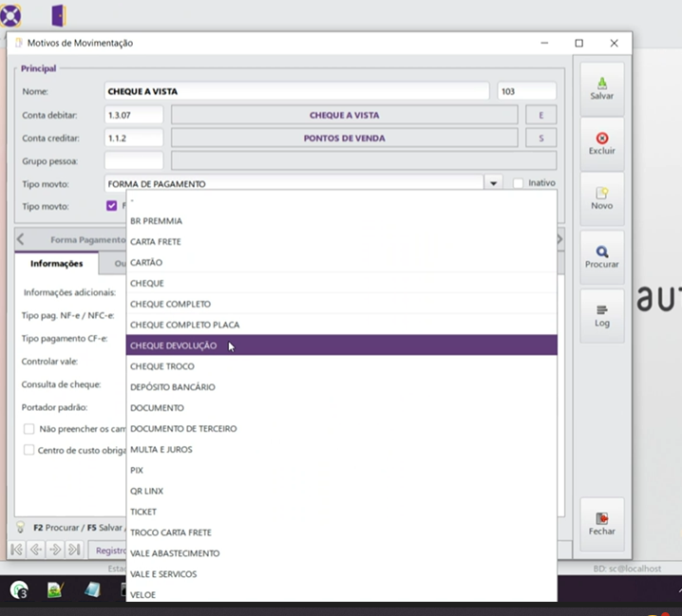Image resolution: width=682 pixels, height=616 pixels.
Task: Choose QR LINX from the list
Action: click(x=341, y=492)
